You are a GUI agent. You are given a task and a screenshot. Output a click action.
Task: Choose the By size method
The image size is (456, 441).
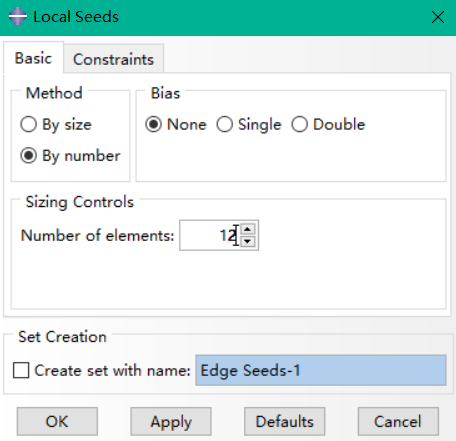[28, 125]
